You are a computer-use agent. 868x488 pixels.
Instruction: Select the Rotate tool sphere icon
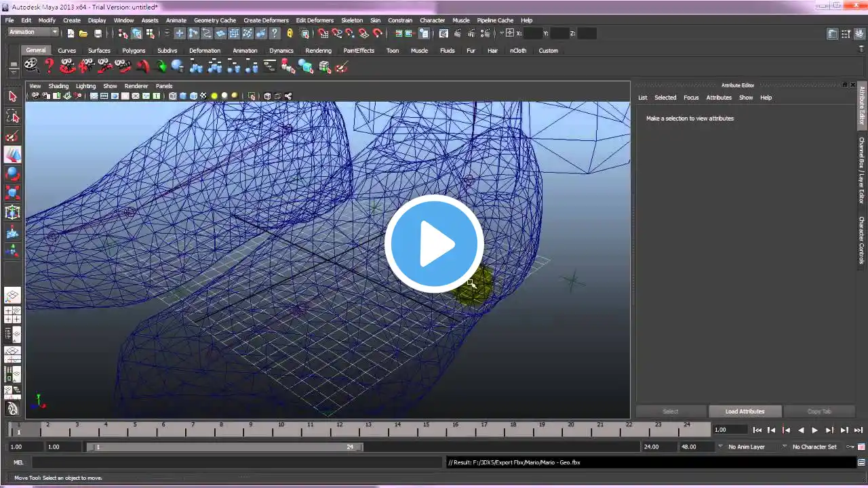(x=12, y=174)
